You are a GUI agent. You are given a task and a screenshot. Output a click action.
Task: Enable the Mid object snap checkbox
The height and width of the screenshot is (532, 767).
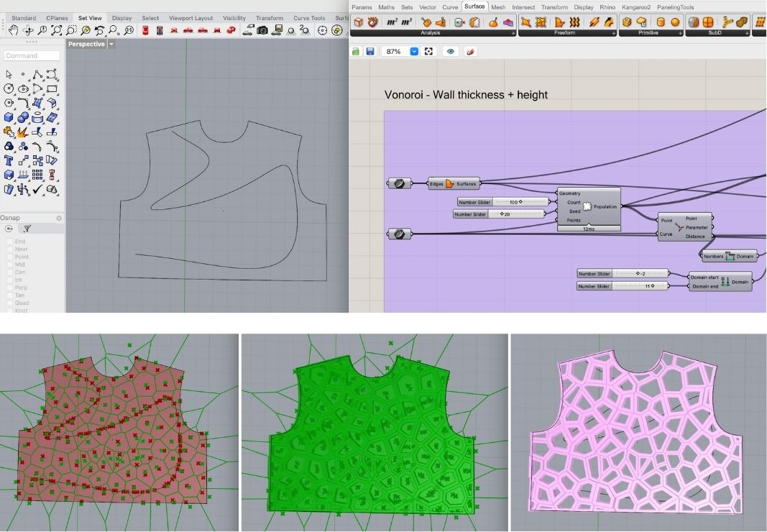[10, 265]
